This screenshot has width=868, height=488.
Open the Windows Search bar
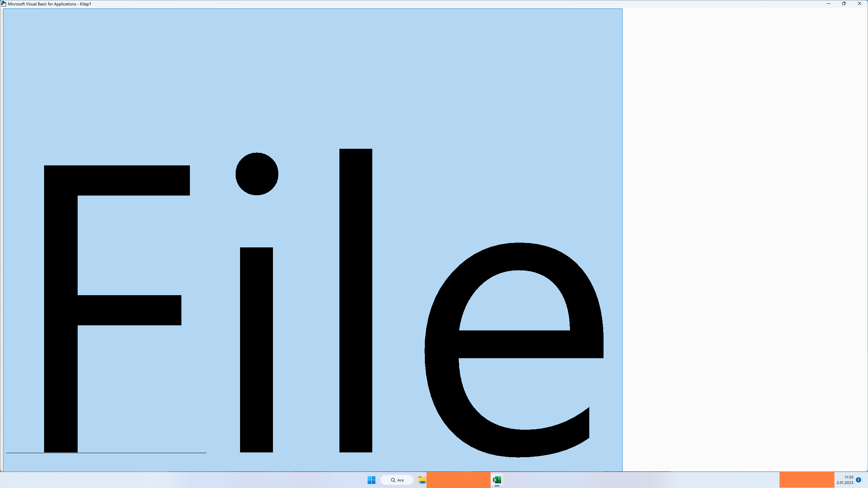pos(396,480)
